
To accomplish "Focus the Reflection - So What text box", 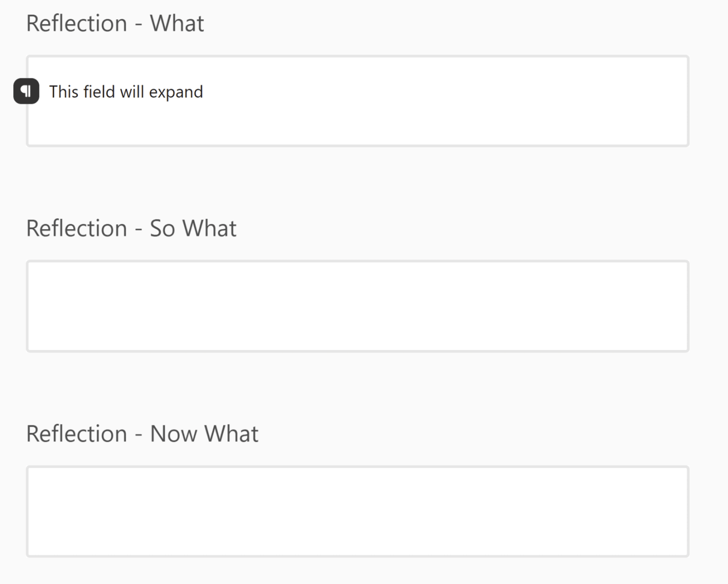I will [357, 306].
